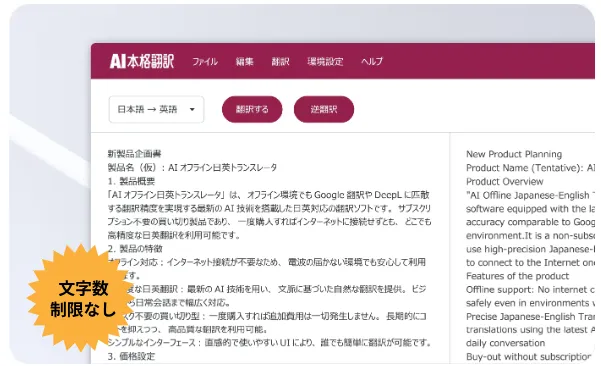This screenshot has width=601, height=366.
Task: Open the ファイル menu
Action: tap(205, 61)
